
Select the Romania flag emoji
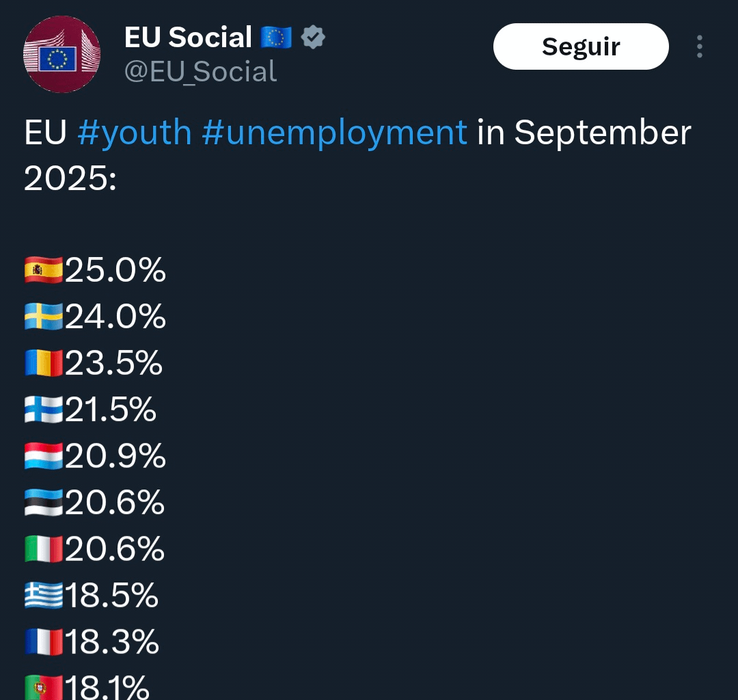tap(44, 364)
